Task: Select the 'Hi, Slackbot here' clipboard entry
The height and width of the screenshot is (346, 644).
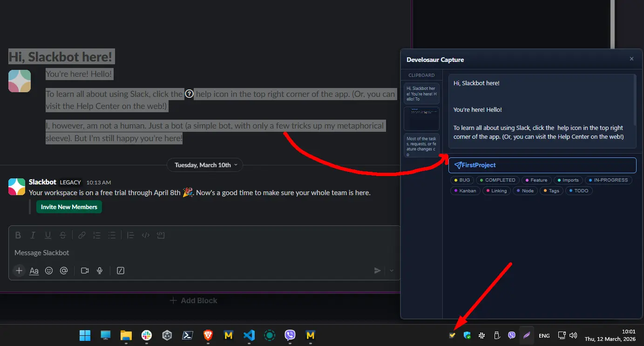Action: coord(421,93)
